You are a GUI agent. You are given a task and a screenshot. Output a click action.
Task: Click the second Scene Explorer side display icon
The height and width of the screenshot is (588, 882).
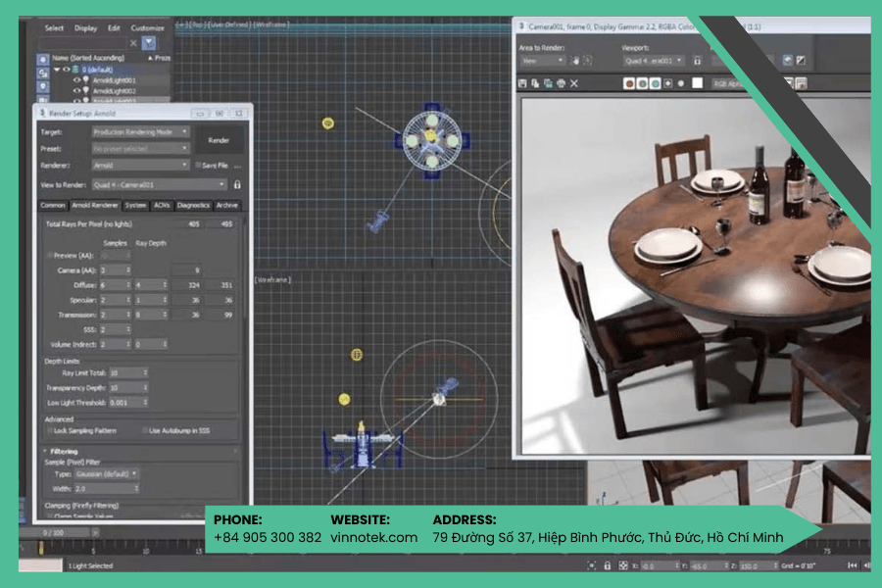tap(43, 73)
